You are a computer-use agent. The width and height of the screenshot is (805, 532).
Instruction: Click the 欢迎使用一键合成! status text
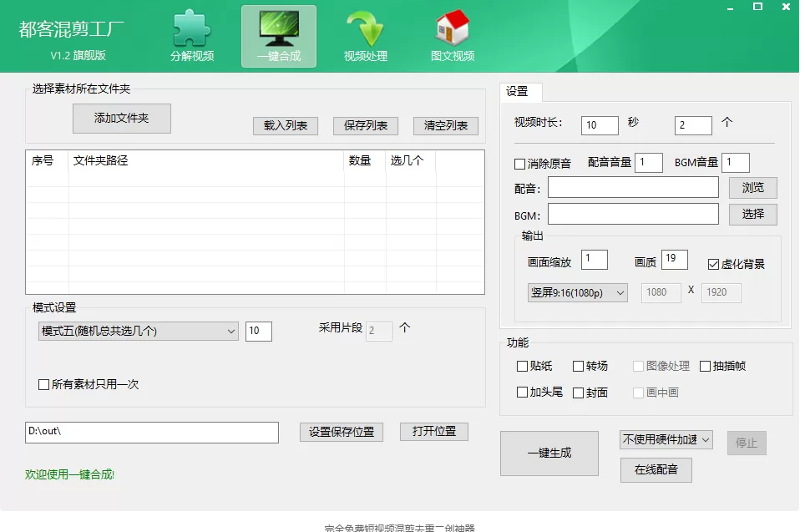[x=70, y=474]
